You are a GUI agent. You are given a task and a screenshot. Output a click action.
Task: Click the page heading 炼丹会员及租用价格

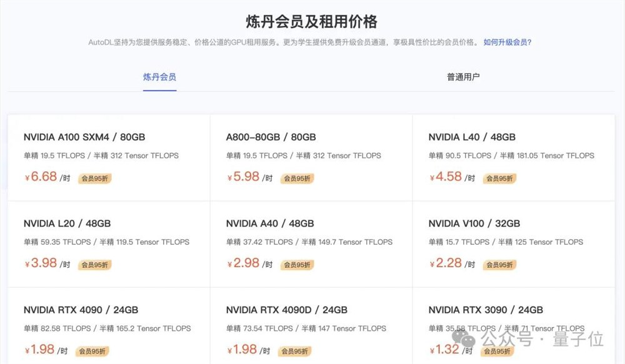[x=312, y=21]
